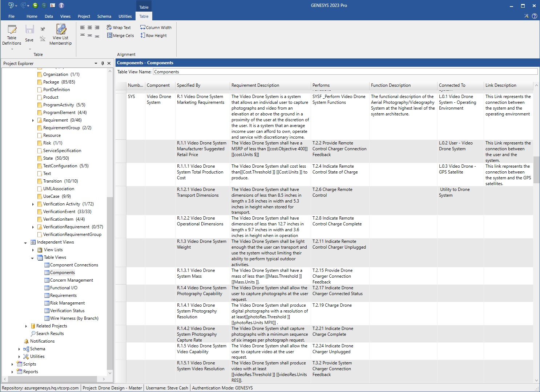Adjust Row Height via its ribbon icon
540x392 pixels.
pos(153,35)
